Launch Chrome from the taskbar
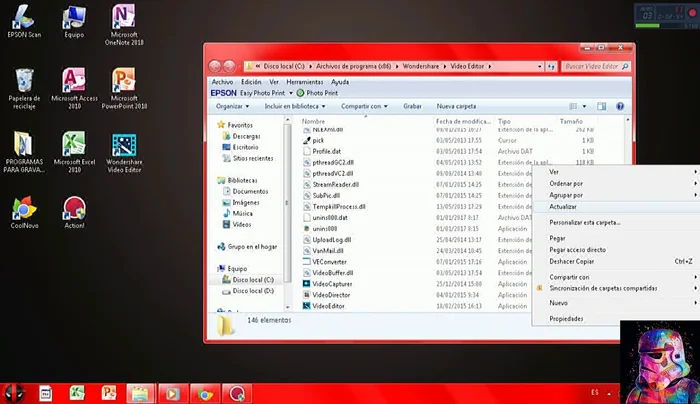The image size is (700, 404). click(x=204, y=394)
